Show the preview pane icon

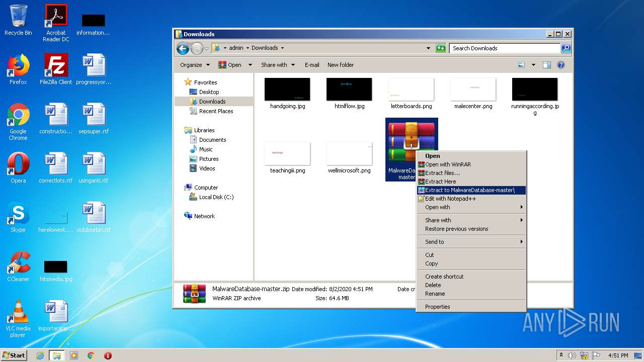(547, 65)
